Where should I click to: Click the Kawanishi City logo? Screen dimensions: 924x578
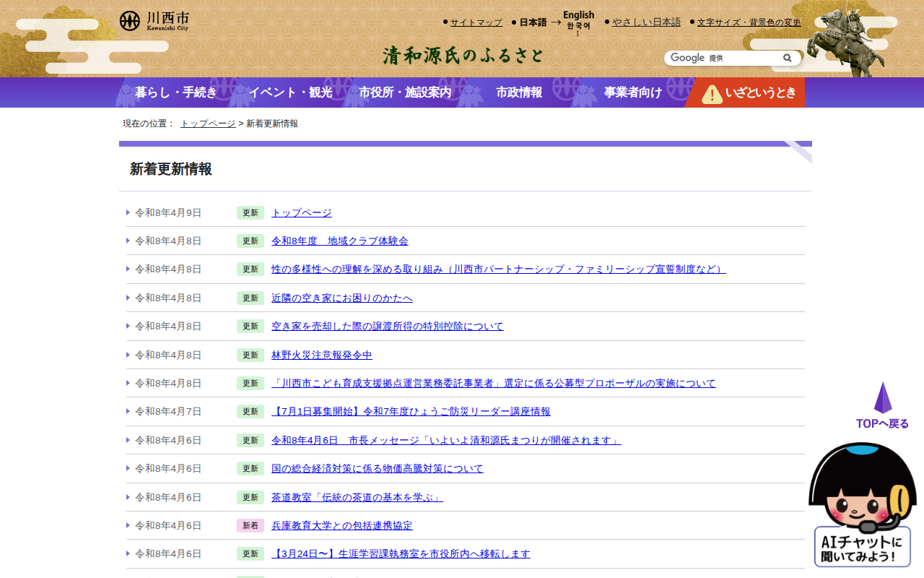click(x=154, y=21)
